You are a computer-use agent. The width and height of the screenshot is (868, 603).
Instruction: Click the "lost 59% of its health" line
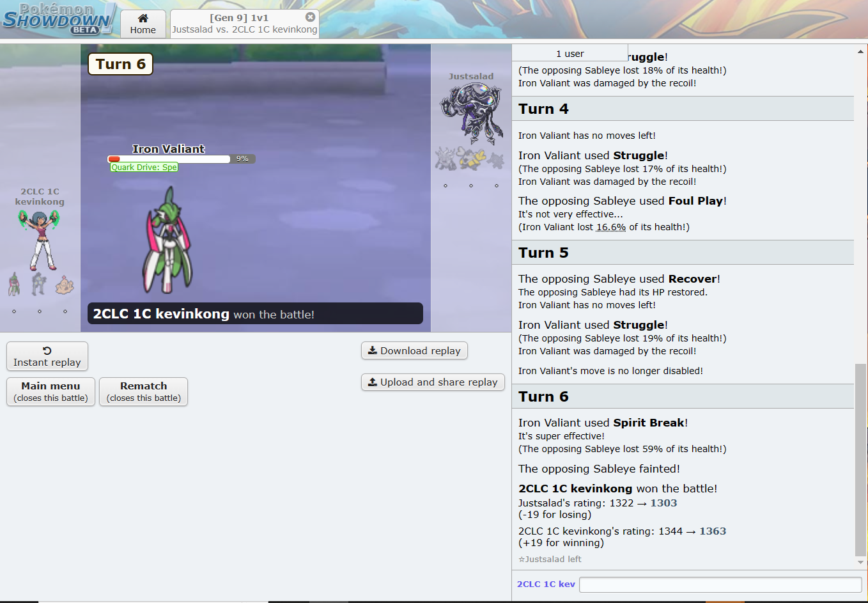[x=622, y=449]
